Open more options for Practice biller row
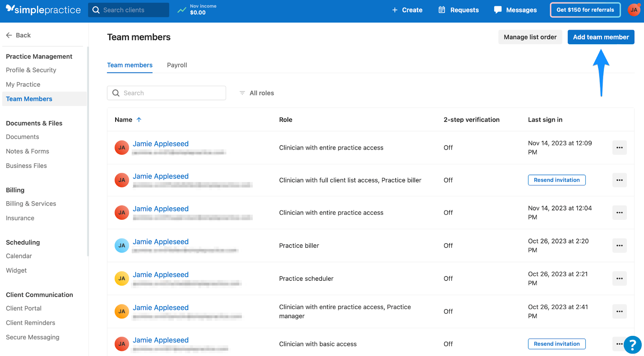Screen dimensions: 644x356 point(619,246)
